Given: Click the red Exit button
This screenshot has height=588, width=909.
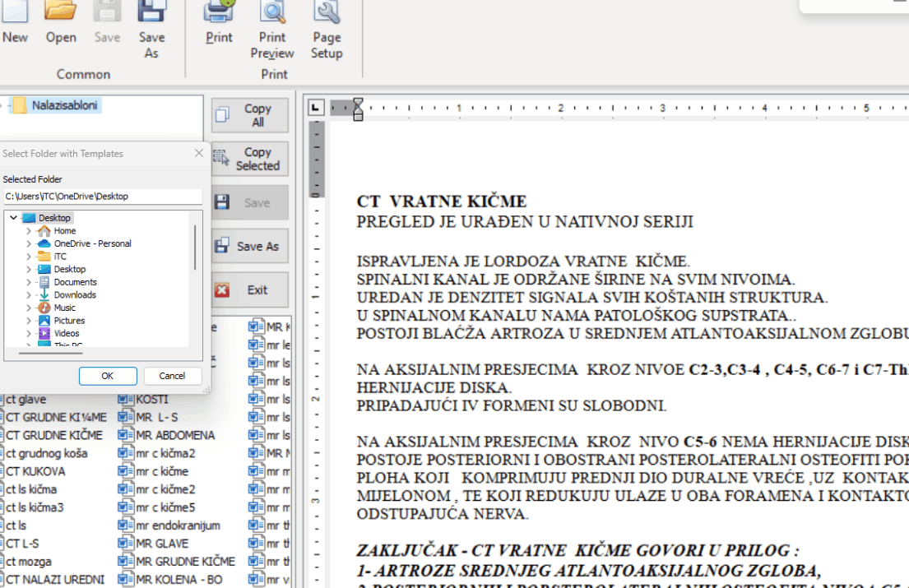Looking at the screenshot, I should [x=250, y=289].
